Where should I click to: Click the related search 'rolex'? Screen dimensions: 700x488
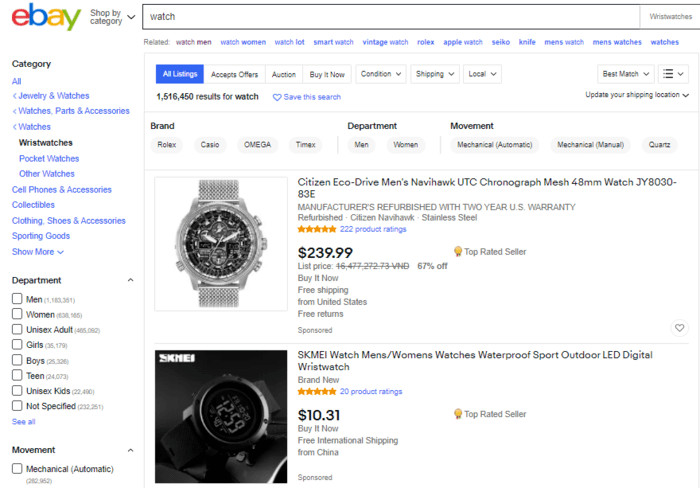(x=426, y=42)
